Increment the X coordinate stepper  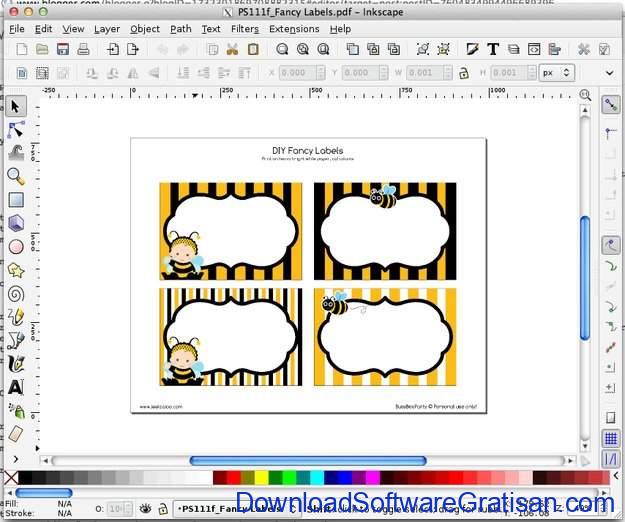321,69
